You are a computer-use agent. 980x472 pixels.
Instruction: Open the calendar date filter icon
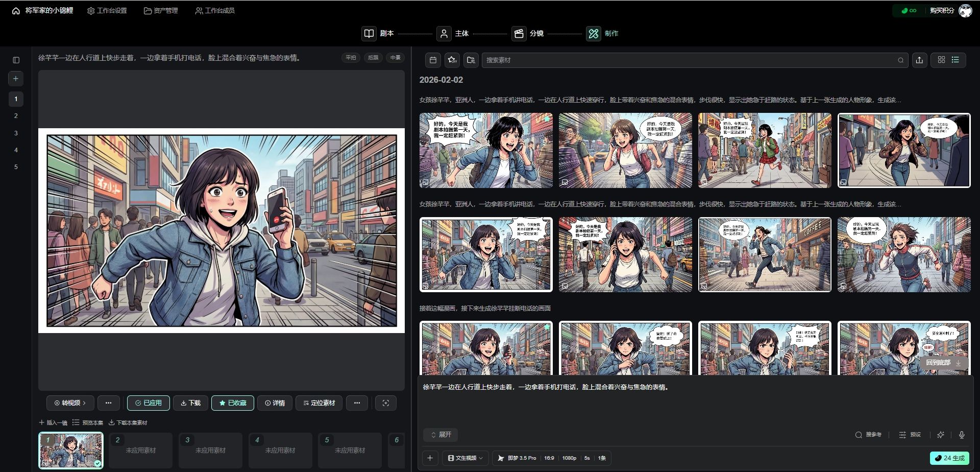pos(433,60)
